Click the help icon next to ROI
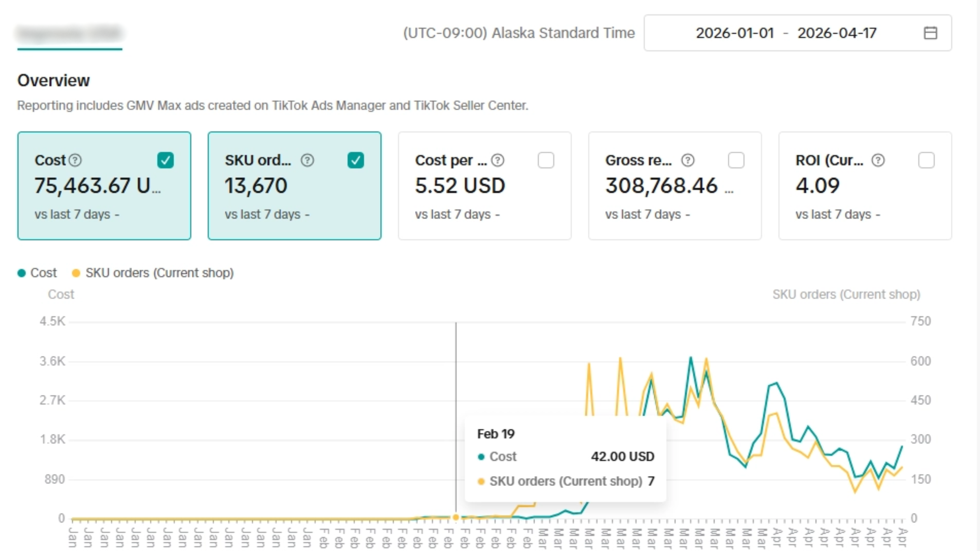 tap(878, 160)
